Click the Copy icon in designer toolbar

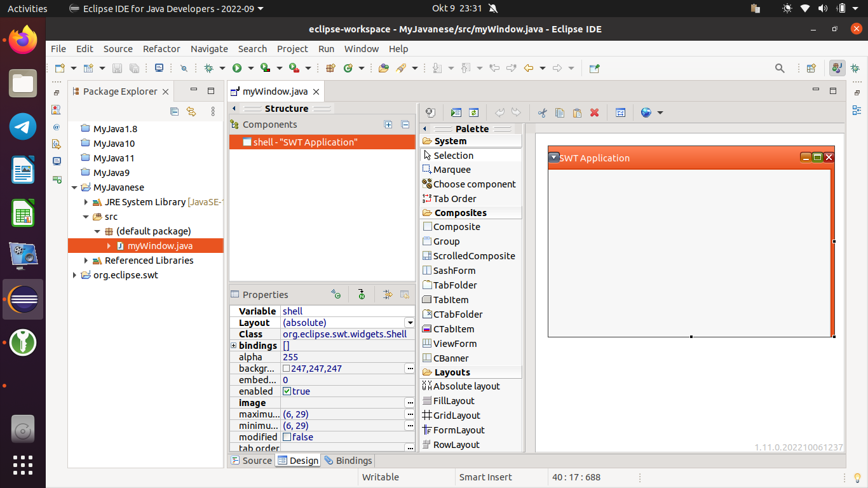click(x=560, y=112)
